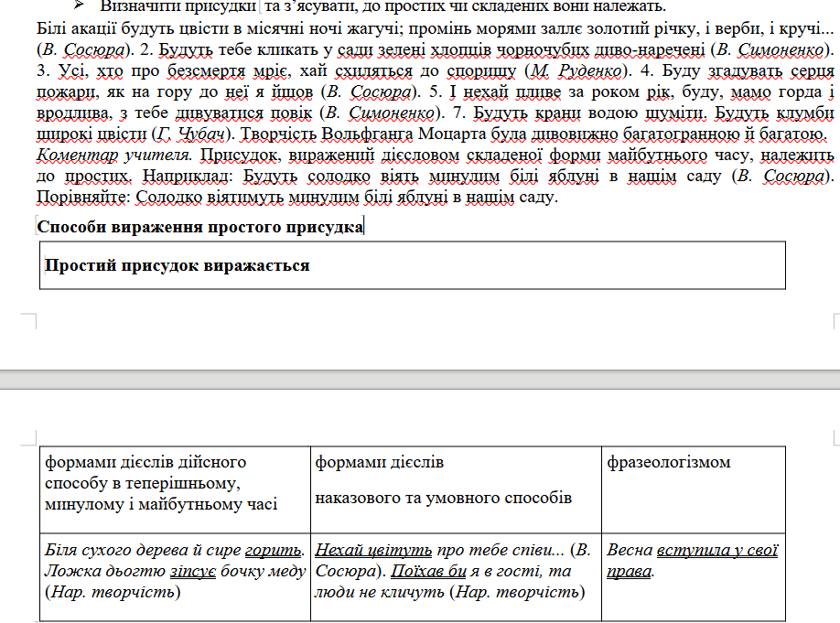Click underlined phrase 'Поїхав би'
Image resolution: width=840 pixels, height=623 pixels.
tap(428, 571)
